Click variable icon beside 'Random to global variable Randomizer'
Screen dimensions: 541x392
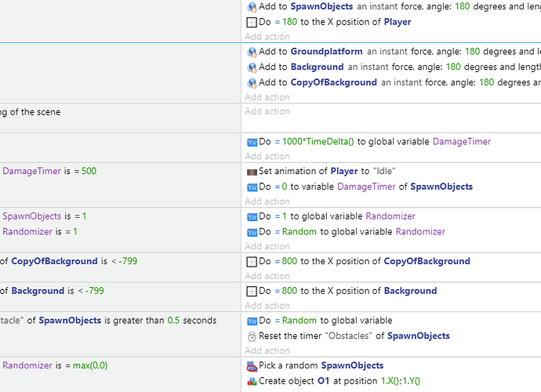point(252,232)
